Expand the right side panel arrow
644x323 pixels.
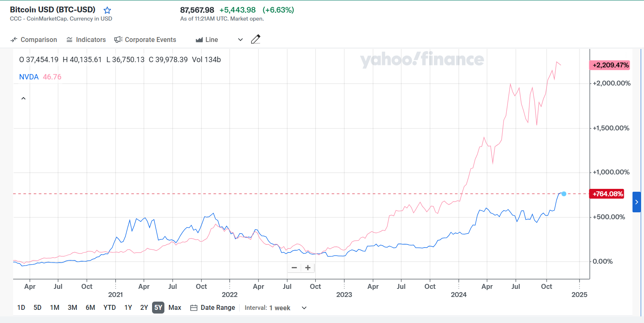tap(637, 202)
